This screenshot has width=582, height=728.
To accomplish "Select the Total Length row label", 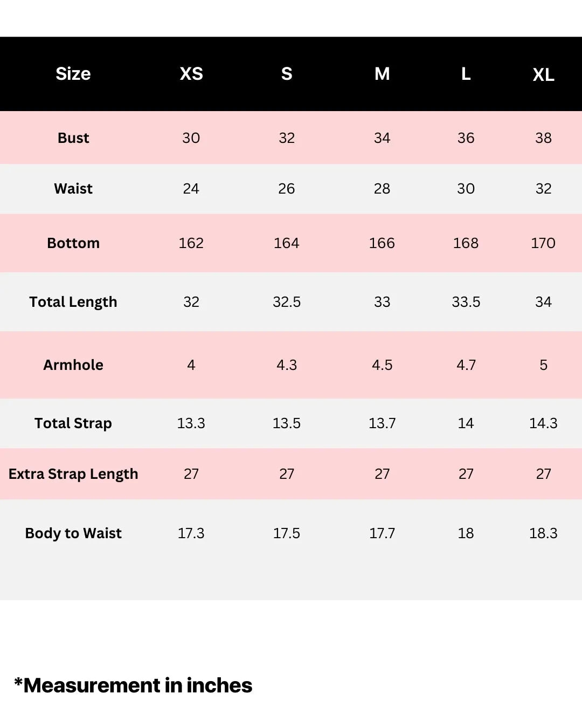I will tap(73, 302).
